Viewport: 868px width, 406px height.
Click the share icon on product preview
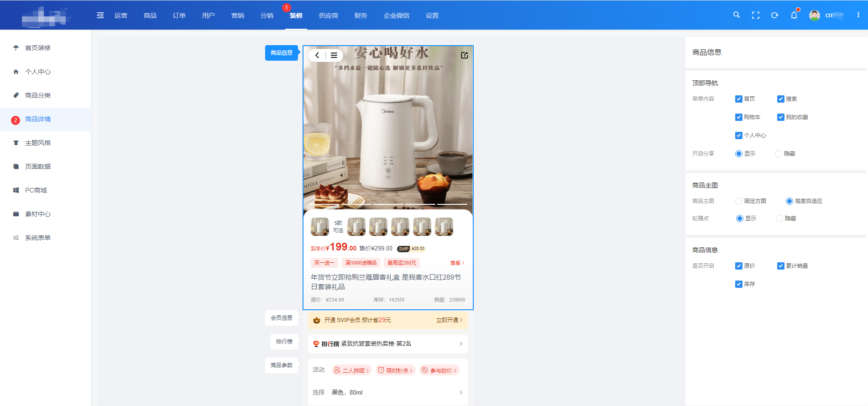(x=464, y=55)
